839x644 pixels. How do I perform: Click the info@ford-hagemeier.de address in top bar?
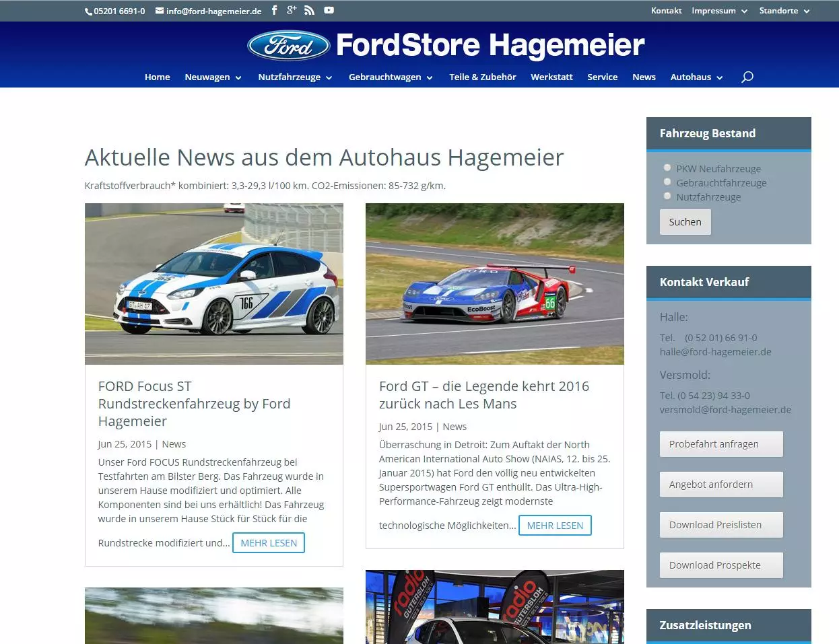tap(214, 11)
